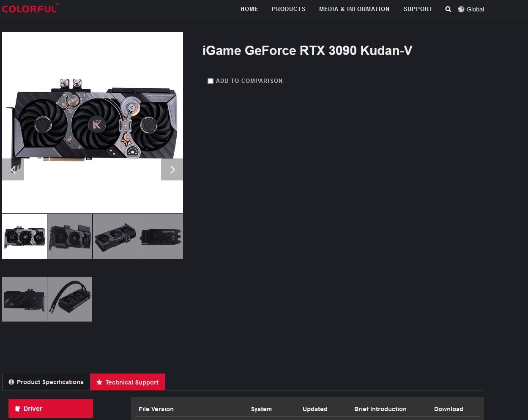The width and height of the screenshot is (528, 420).
Task: Switch to Technical Support tab
Action: coord(128,382)
